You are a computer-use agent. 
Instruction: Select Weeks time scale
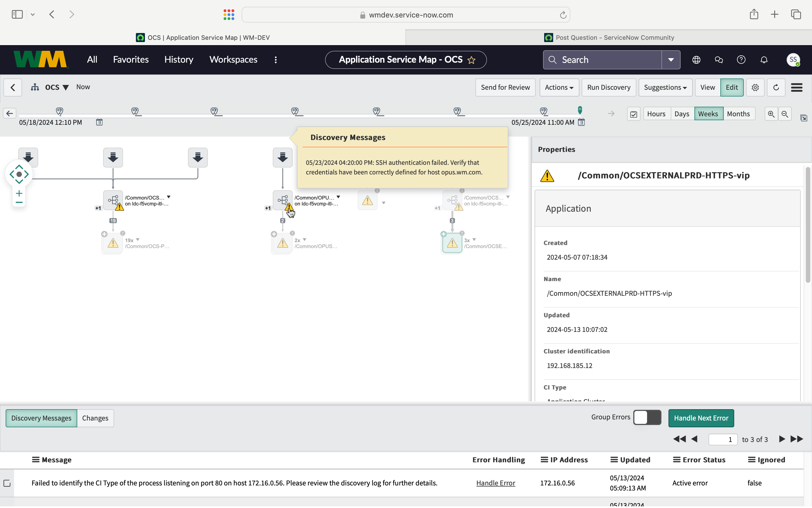708,114
